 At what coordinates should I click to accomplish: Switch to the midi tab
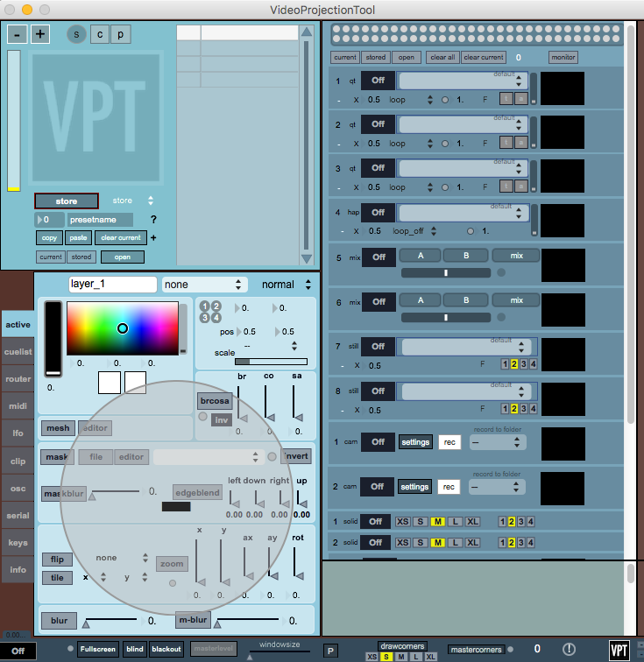18,406
